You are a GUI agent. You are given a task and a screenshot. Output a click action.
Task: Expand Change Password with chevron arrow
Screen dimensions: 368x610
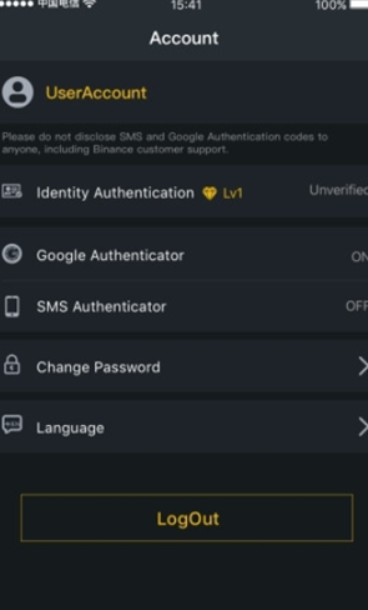coord(363,367)
